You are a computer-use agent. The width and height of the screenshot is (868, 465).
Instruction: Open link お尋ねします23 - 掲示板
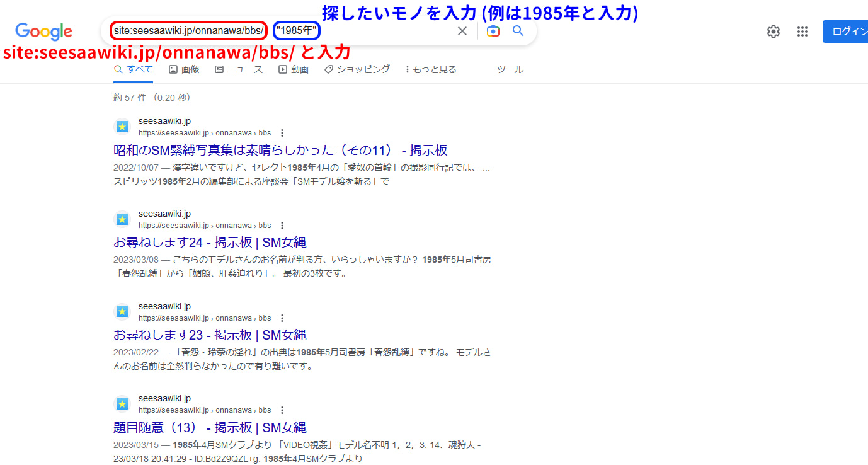(210, 335)
